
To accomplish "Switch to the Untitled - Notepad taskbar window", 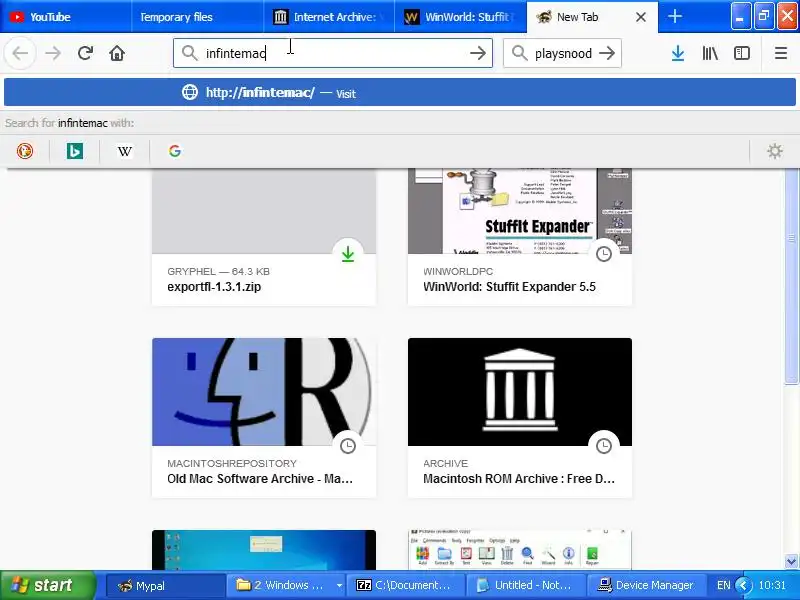I will click(x=526, y=585).
